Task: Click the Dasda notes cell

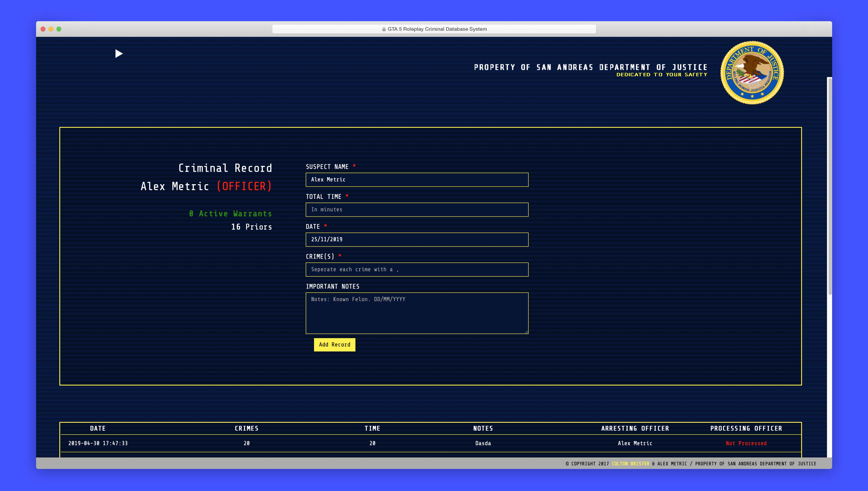Action: point(483,443)
